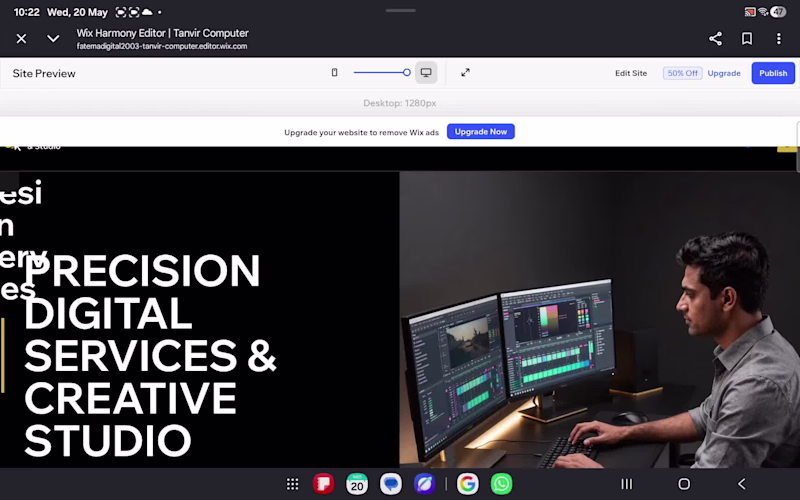800x500 pixels.
Task: Open the apps grid in taskbar
Action: [292, 484]
